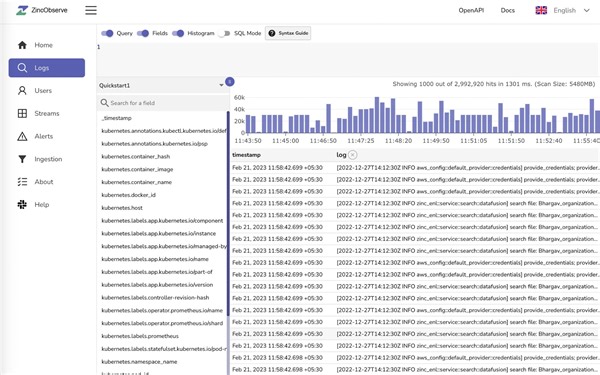Open the Home page in sidebar

[47, 45]
